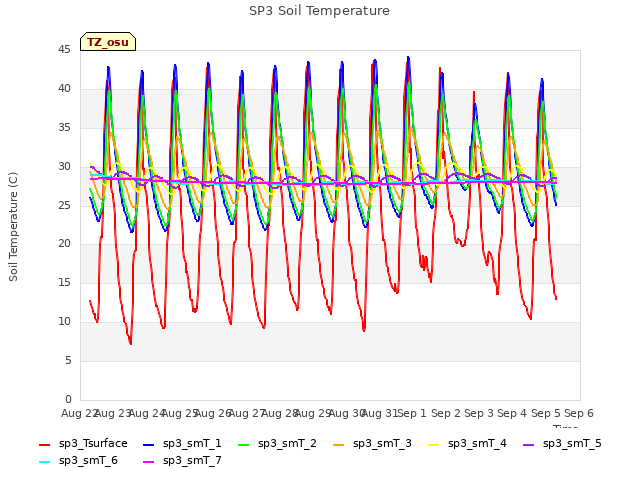
Task: Toggle the sp3_Tsurface legend entry
Action: 83,444
